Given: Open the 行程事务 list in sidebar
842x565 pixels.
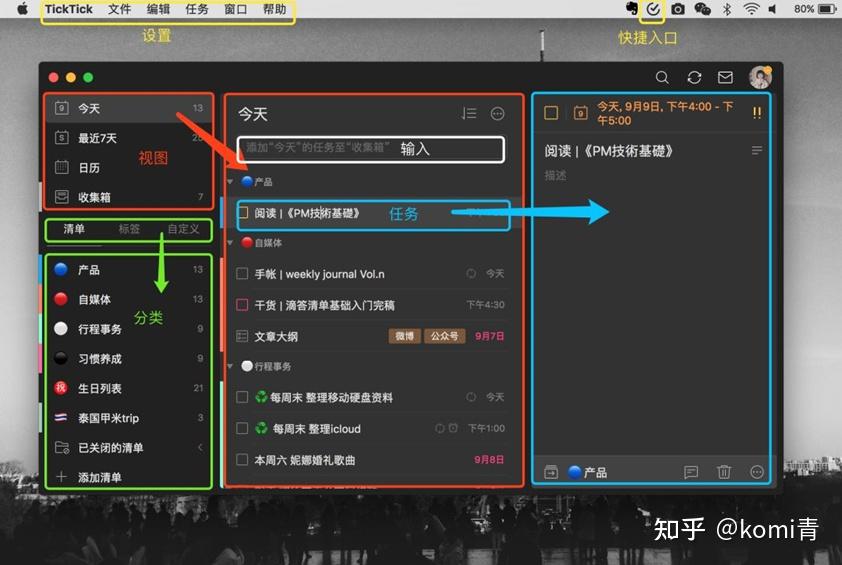Looking at the screenshot, I should pyautogui.click(x=128, y=329).
